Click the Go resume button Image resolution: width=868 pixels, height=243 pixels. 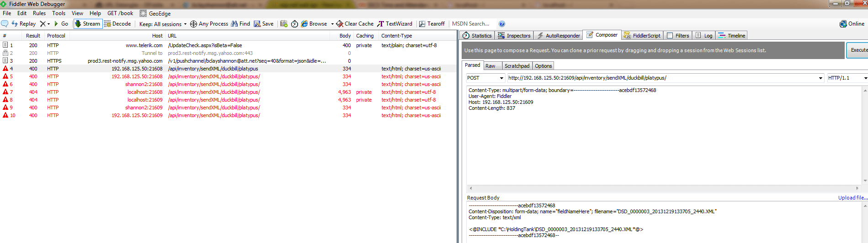coord(61,24)
